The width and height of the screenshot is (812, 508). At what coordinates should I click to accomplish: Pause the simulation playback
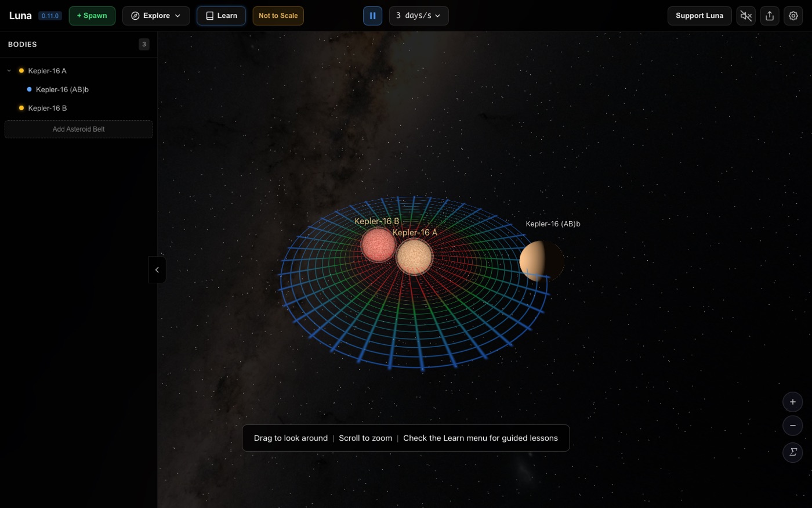372,16
